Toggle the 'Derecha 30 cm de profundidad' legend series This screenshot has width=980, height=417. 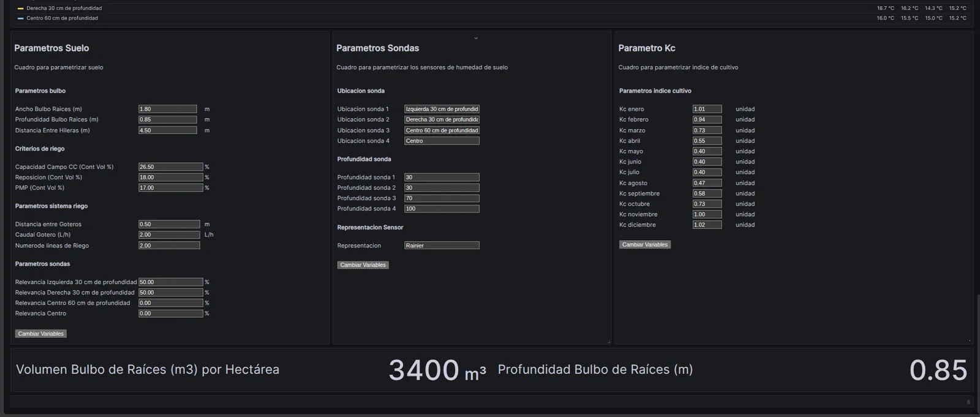(64, 9)
